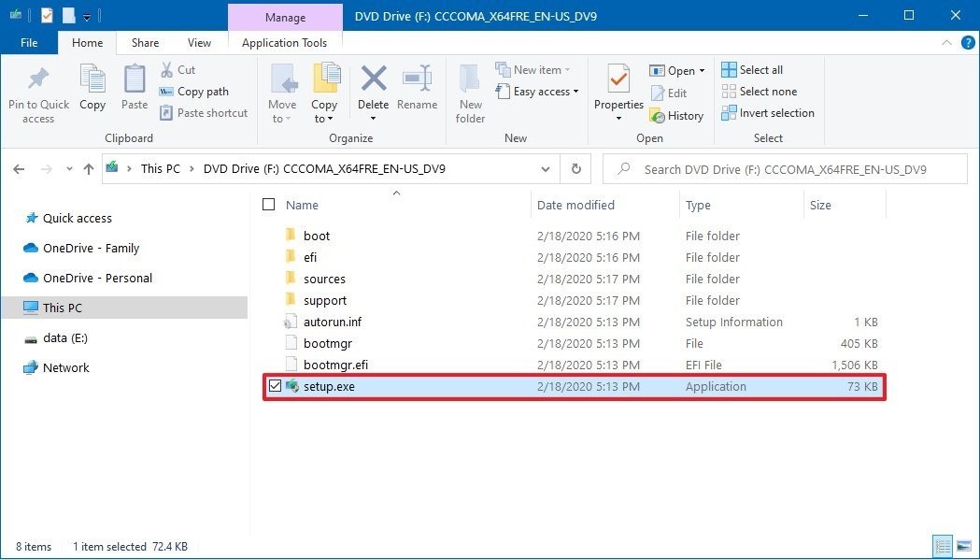Image resolution: width=980 pixels, height=559 pixels.
Task: Customize Quick Access Toolbar dropdown arrow
Action: [87, 17]
